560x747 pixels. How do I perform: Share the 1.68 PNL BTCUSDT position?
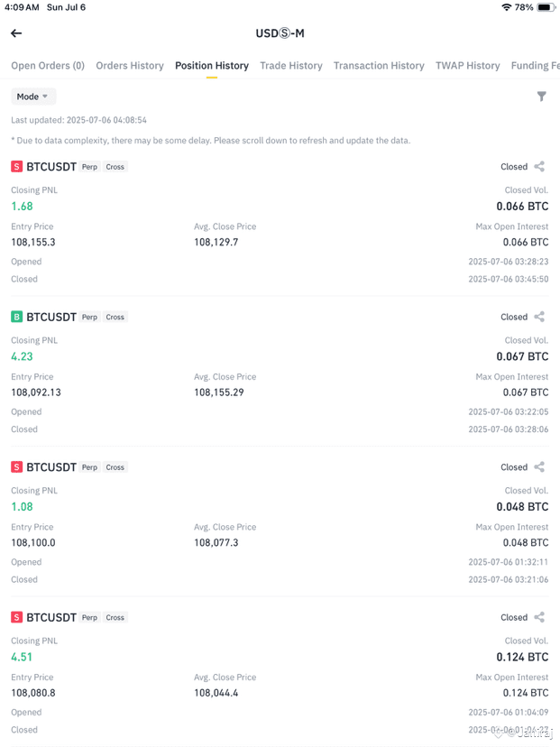point(539,166)
